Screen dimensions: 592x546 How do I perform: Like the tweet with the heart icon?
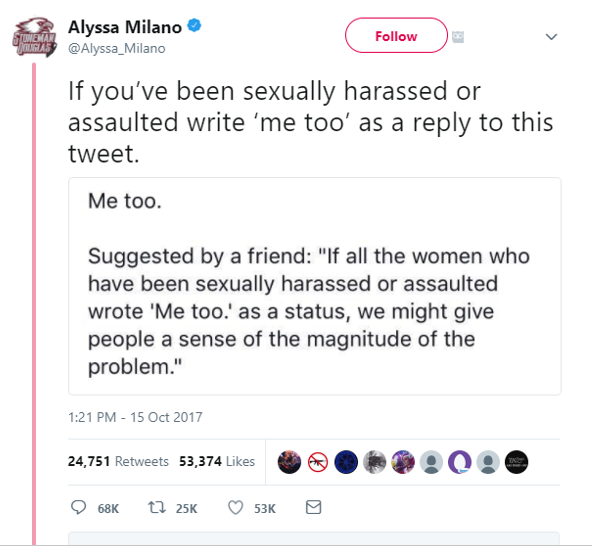[236, 507]
